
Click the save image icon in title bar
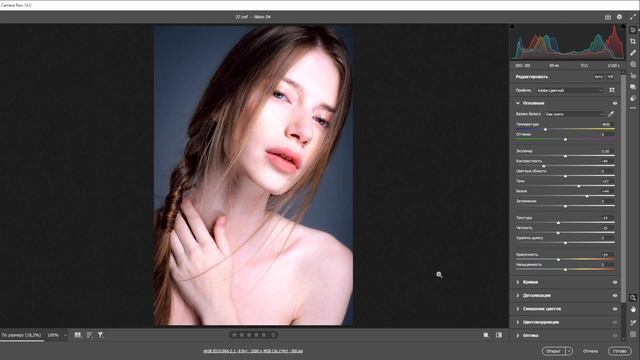click(608, 17)
